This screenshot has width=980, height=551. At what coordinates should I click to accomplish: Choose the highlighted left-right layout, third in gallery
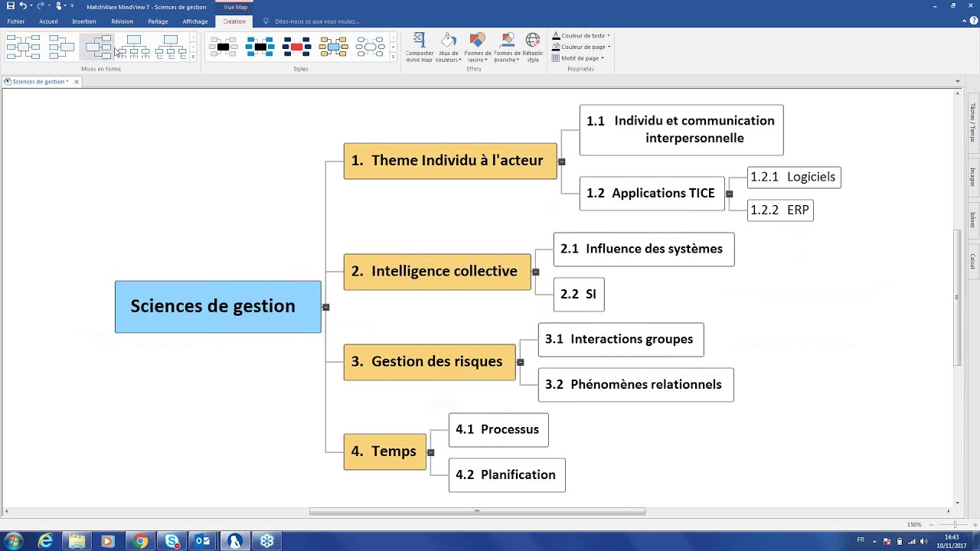point(98,47)
